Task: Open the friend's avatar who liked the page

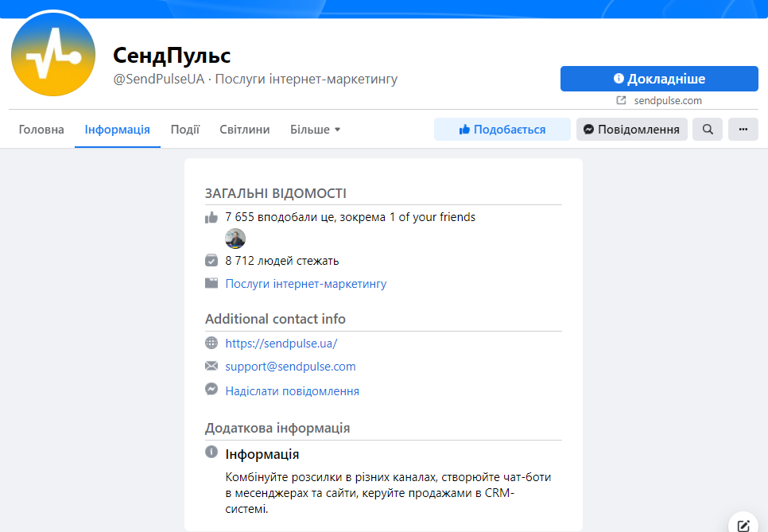Action: pyautogui.click(x=235, y=239)
